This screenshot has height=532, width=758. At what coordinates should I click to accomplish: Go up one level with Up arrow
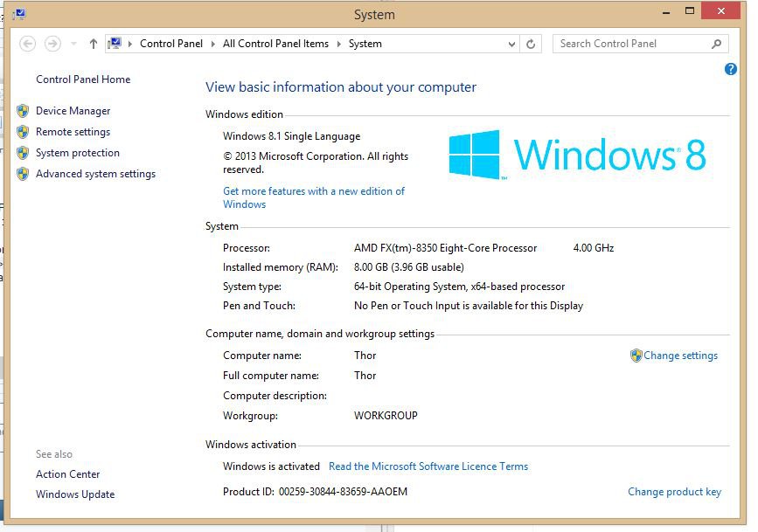click(94, 44)
